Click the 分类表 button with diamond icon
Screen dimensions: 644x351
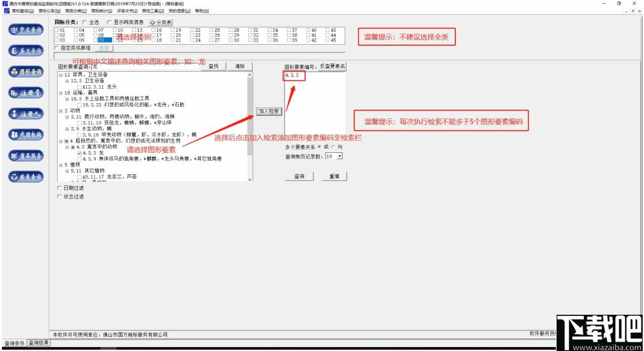pyautogui.click(x=161, y=22)
